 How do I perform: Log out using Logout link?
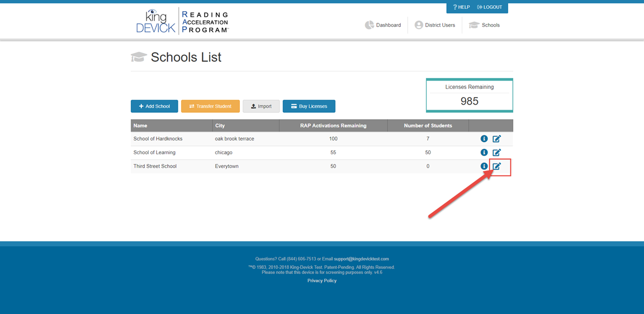point(490,7)
